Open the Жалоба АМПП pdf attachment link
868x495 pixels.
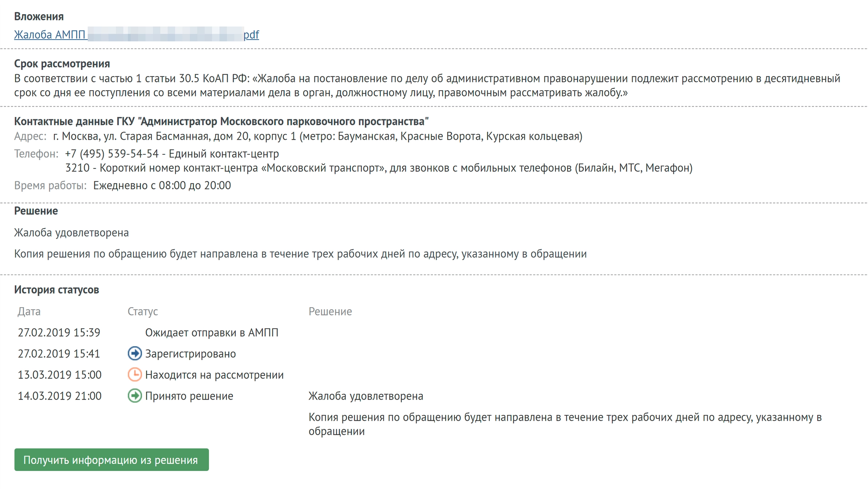pos(137,35)
